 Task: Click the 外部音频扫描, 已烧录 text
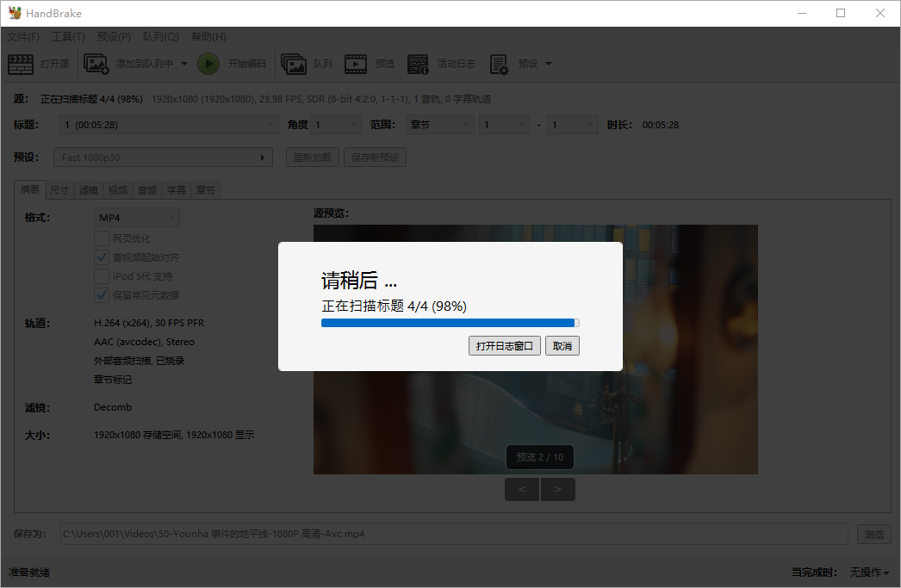pyautogui.click(x=139, y=361)
